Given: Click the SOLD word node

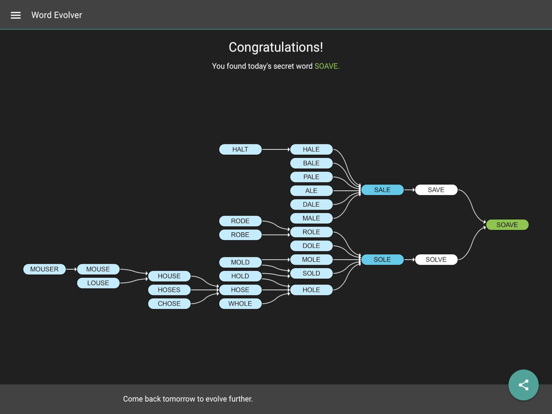Looking at the screenshot, I should click(311, 273).
